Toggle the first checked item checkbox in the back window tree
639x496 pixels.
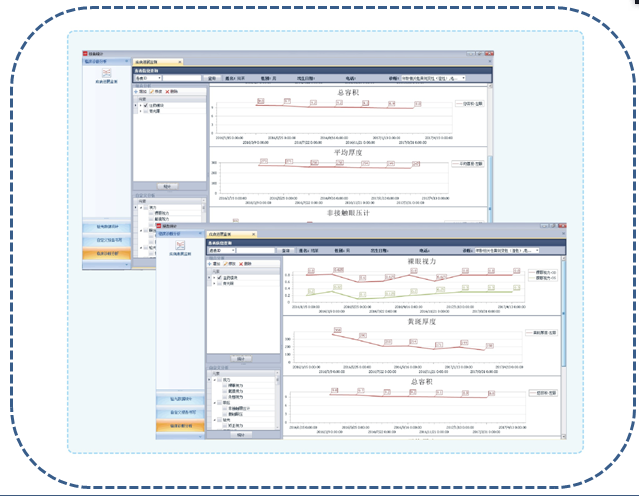[x=144, y=104]
